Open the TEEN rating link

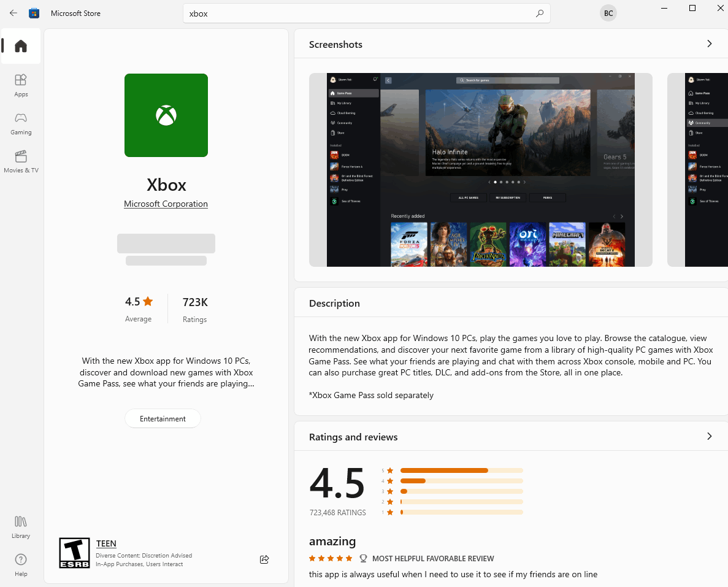(x=106, y=543)
